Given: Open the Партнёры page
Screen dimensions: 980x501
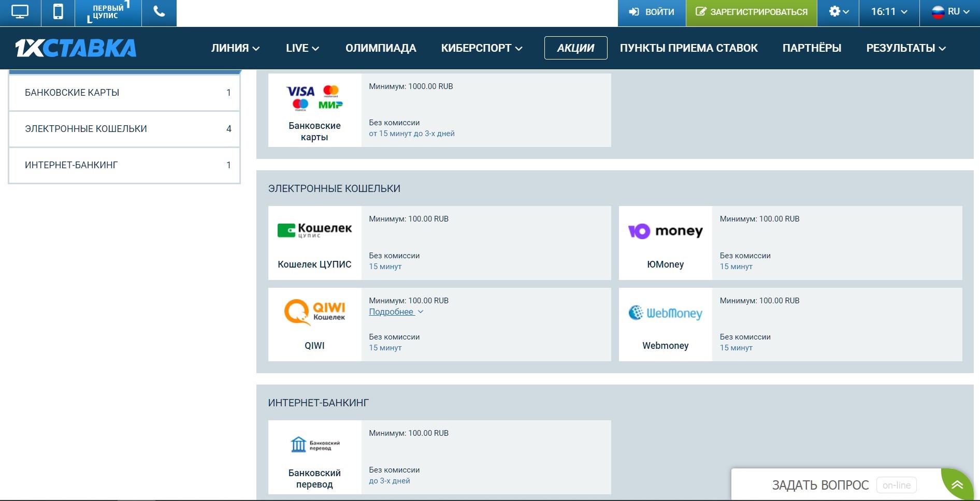Looking at the screenshot, I should click(x=812, y=48).
